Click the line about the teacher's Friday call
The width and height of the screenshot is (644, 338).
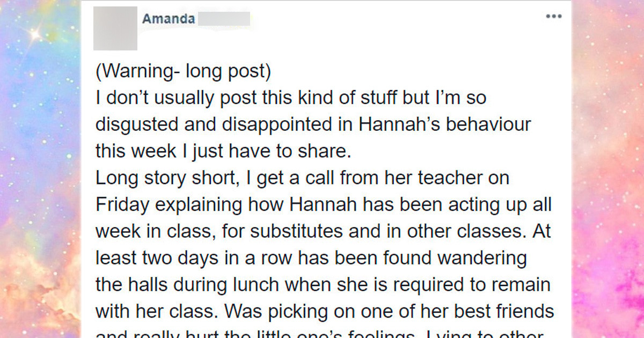point(301,177)
